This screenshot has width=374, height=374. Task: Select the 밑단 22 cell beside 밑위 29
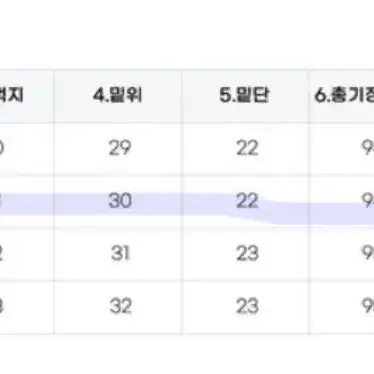(245, 149)
